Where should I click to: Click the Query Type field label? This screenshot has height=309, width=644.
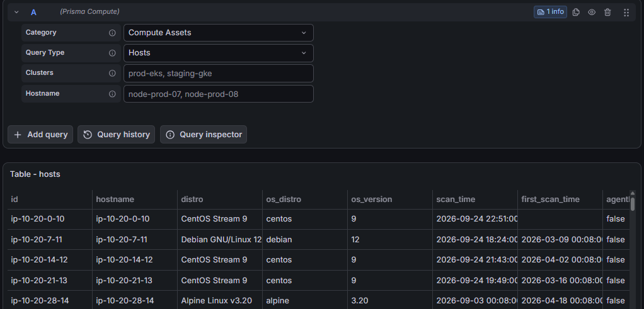pos(45,52)
